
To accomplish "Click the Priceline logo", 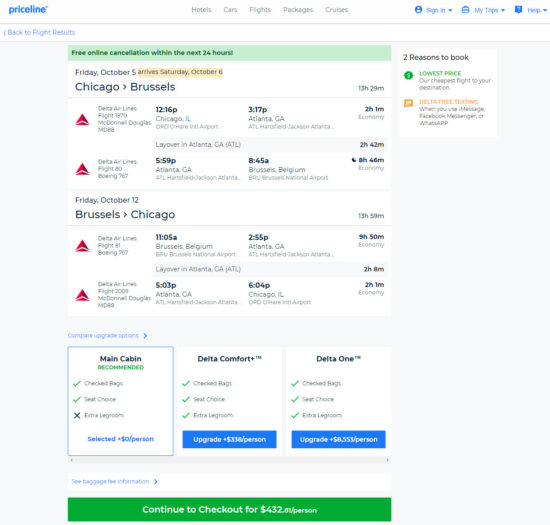I will 28,9.
